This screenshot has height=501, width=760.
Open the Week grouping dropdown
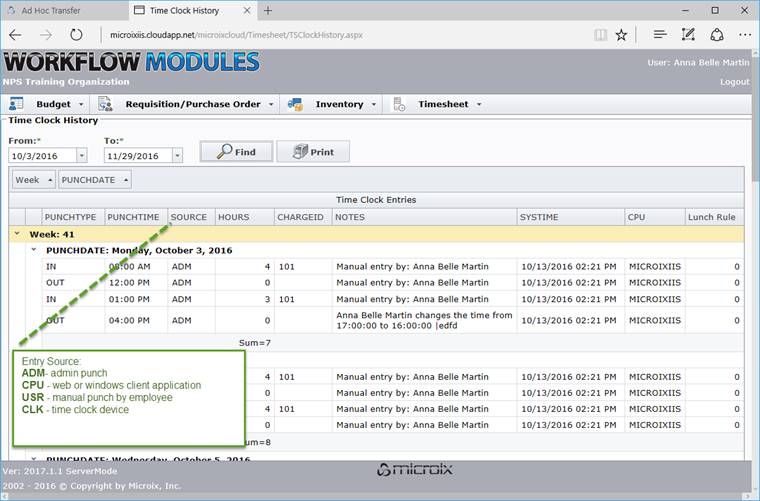pos(33,180)
